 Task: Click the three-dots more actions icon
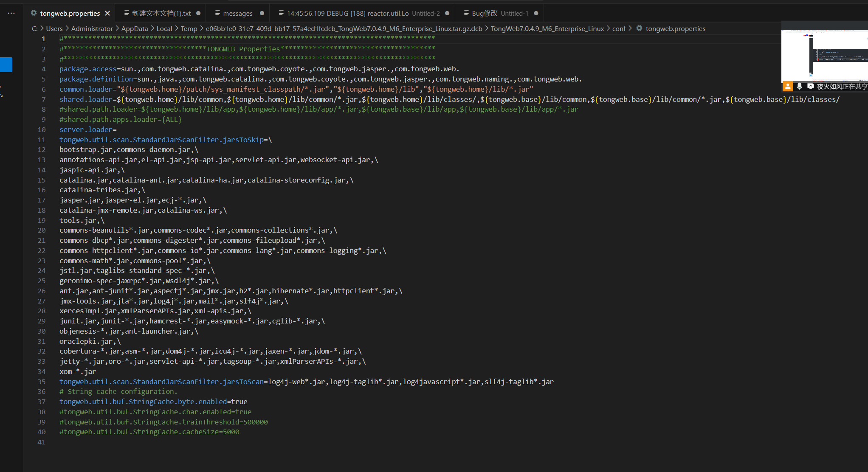pos(11,13)
